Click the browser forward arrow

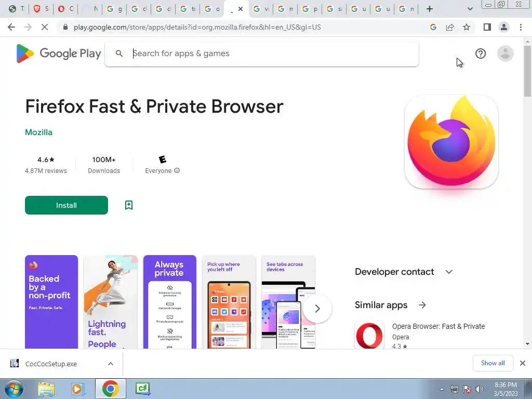pos(28,27)
